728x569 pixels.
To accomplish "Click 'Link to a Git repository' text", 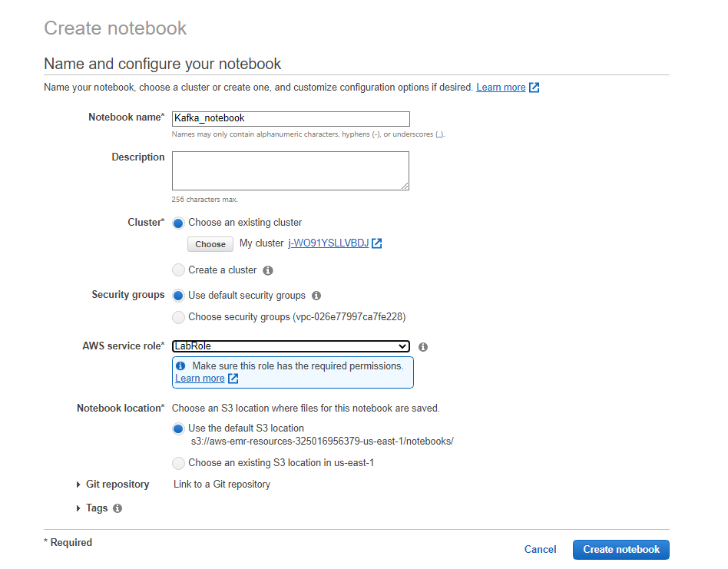I will pos(222,485).
